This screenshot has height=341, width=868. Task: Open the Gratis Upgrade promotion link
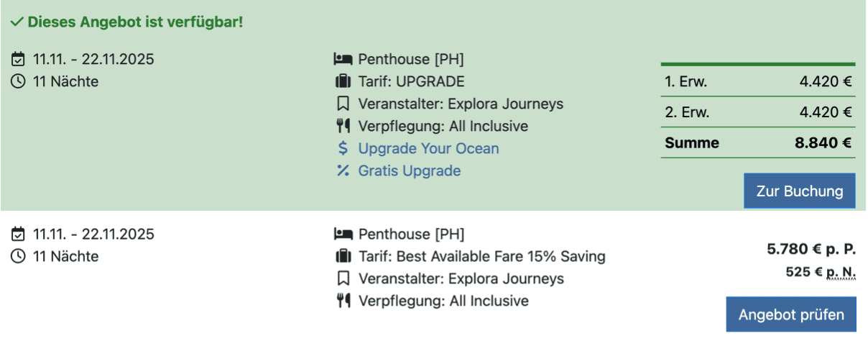click(x=410, y=170)
